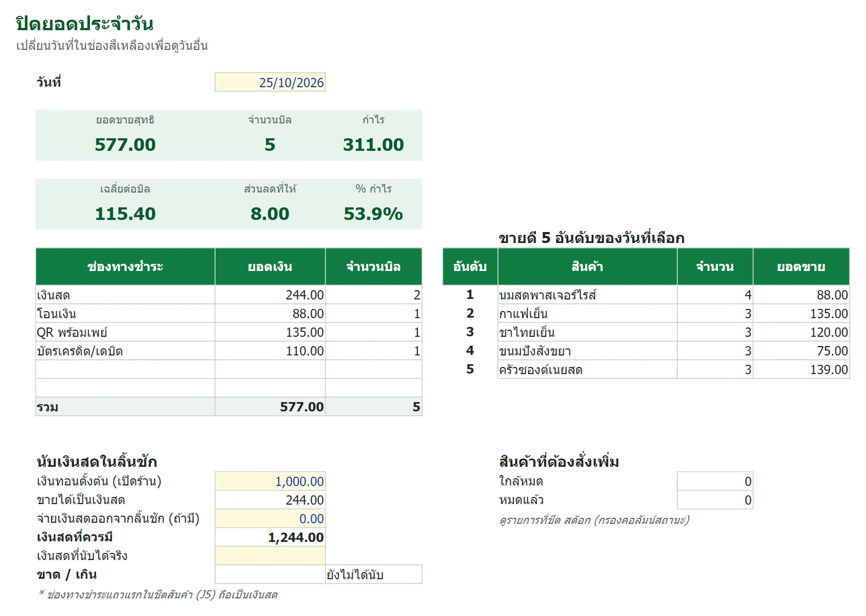Select the 'รวม' total row label
866x616 pixels.
(x=125, y=406)
